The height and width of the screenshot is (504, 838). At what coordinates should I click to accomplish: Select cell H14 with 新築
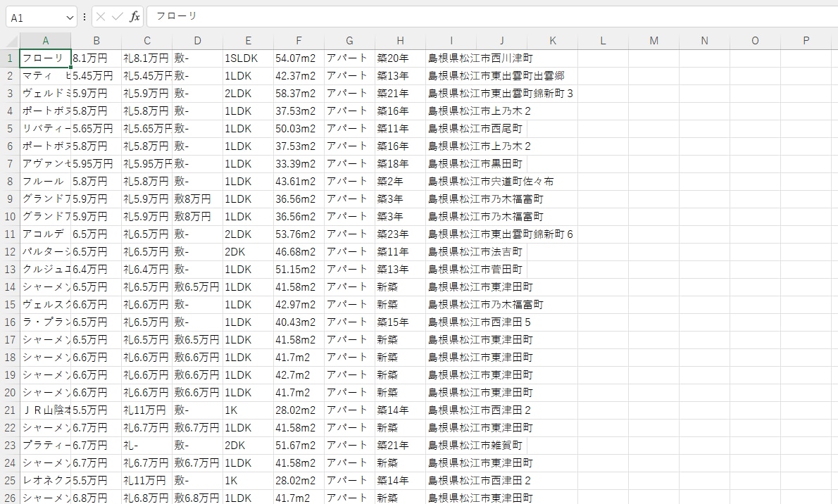[x=400, y=287]
